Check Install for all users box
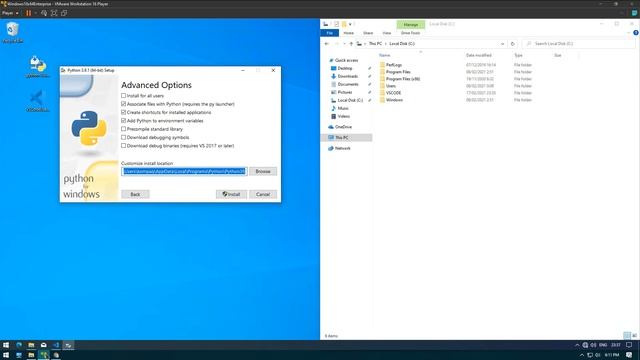 coord(123,96)
